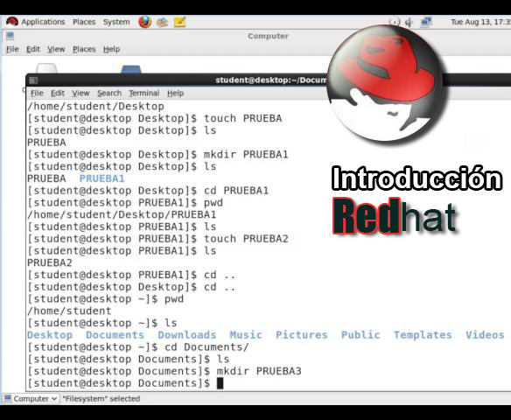Screen dimensions: 511x420
Task: Open the Edit menu of the Computer window
Action: [x=33, y=49]
